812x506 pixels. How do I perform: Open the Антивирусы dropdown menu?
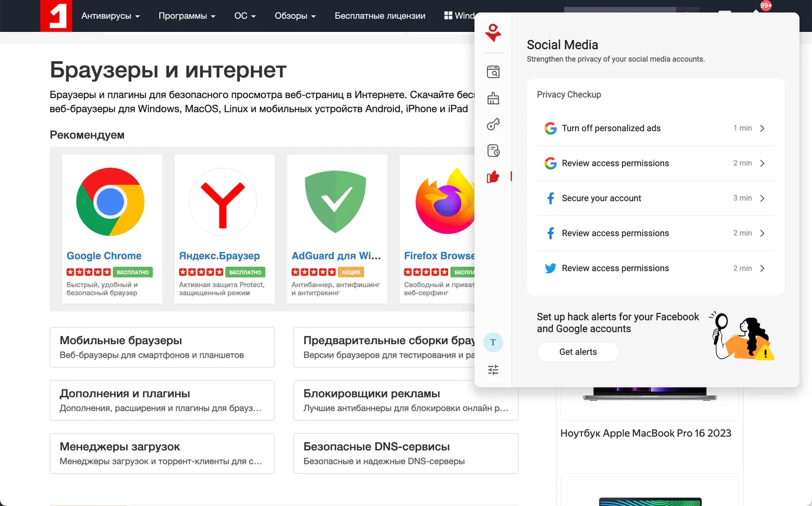click(110, 16)
